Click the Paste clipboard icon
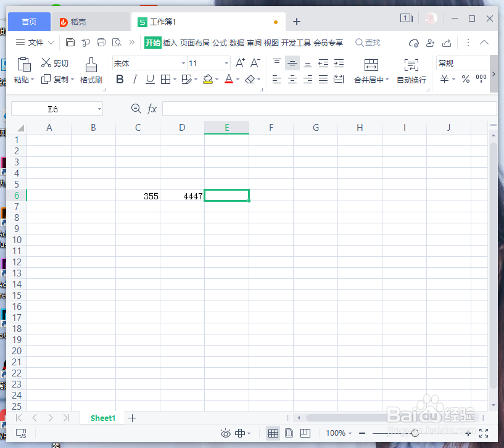 pyautogui.click(x=24, y=64)
